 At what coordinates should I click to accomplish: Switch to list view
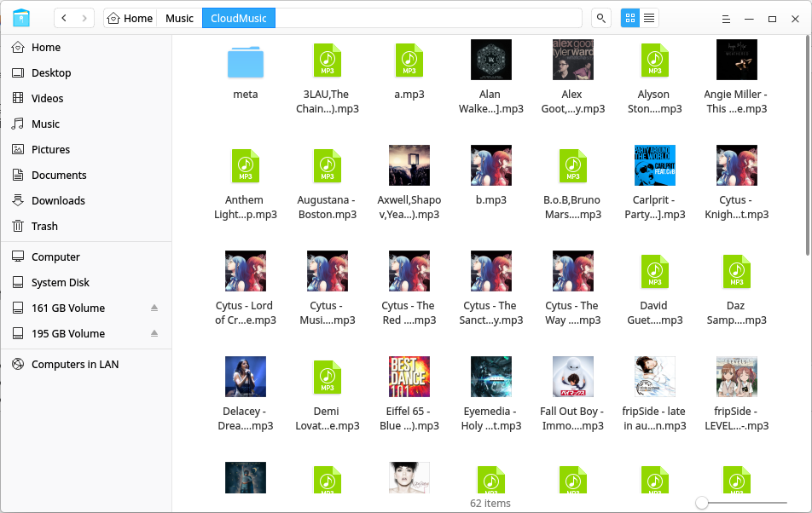[x=649, y=18]
